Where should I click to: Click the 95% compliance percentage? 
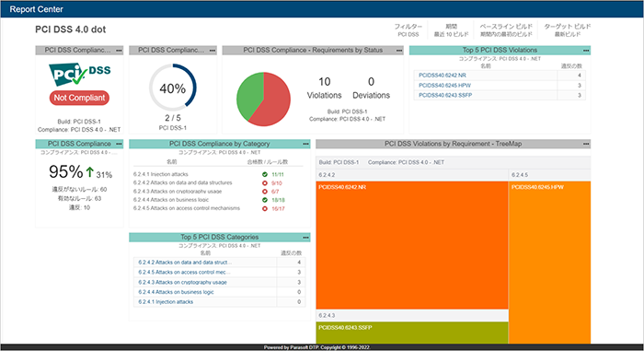(65, 171)
